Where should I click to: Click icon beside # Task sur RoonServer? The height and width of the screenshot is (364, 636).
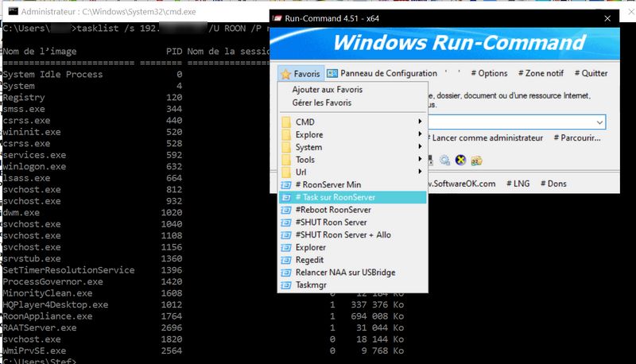tap(286, 197)
